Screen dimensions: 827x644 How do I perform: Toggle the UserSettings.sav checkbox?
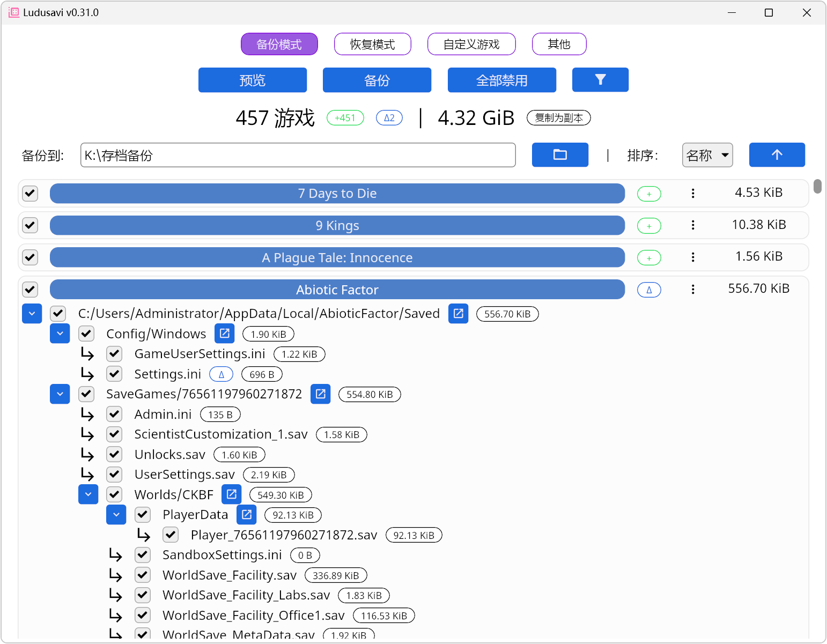click(114, 475)
